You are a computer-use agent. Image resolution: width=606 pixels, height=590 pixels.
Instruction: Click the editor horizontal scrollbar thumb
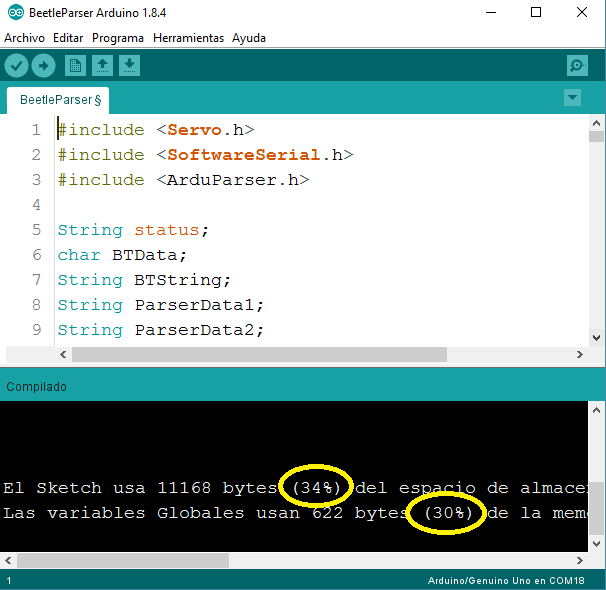pos(259,354)
